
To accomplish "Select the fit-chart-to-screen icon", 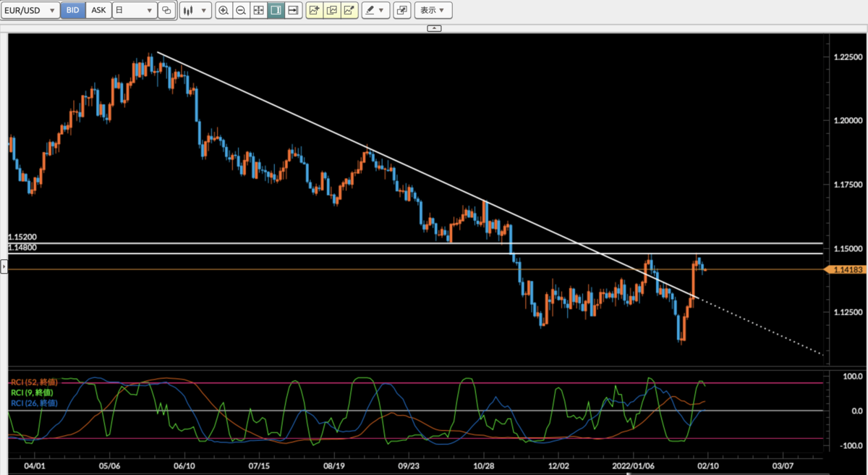I will 258,10.
